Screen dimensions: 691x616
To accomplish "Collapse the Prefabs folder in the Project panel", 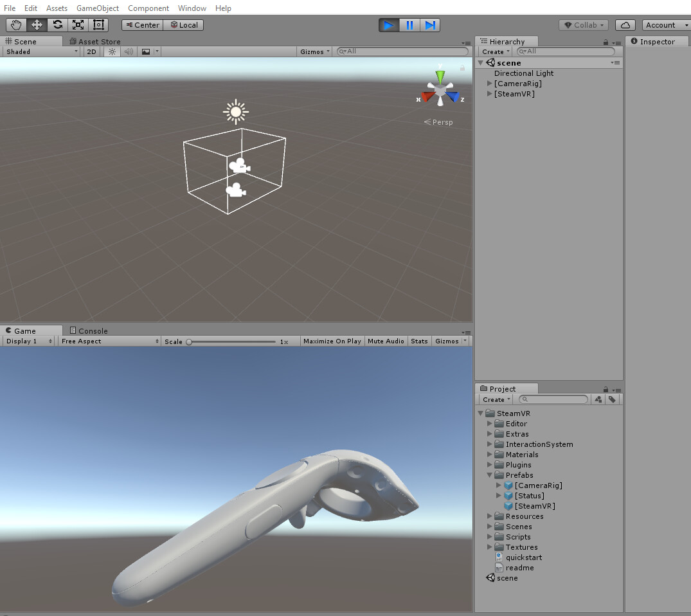I will coord(489,475).
